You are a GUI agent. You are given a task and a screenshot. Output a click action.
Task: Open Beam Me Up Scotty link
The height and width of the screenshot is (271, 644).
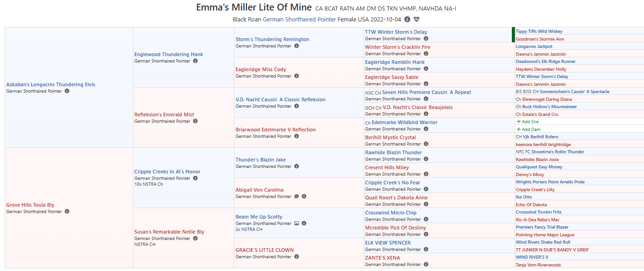259,217
